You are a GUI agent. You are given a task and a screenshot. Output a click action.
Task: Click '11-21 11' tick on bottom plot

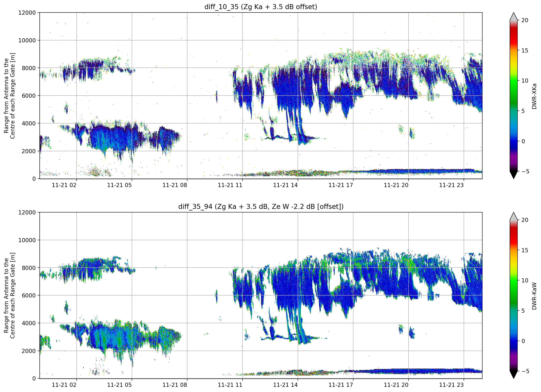click(230, 385)
